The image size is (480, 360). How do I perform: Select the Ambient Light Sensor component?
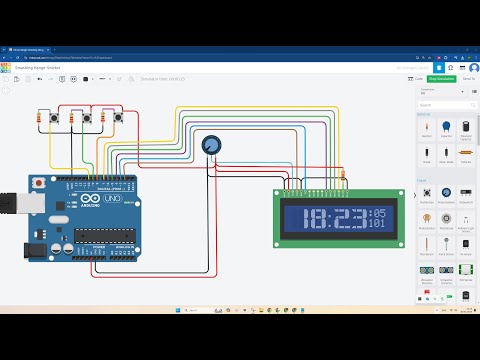[x=466, y=221]
